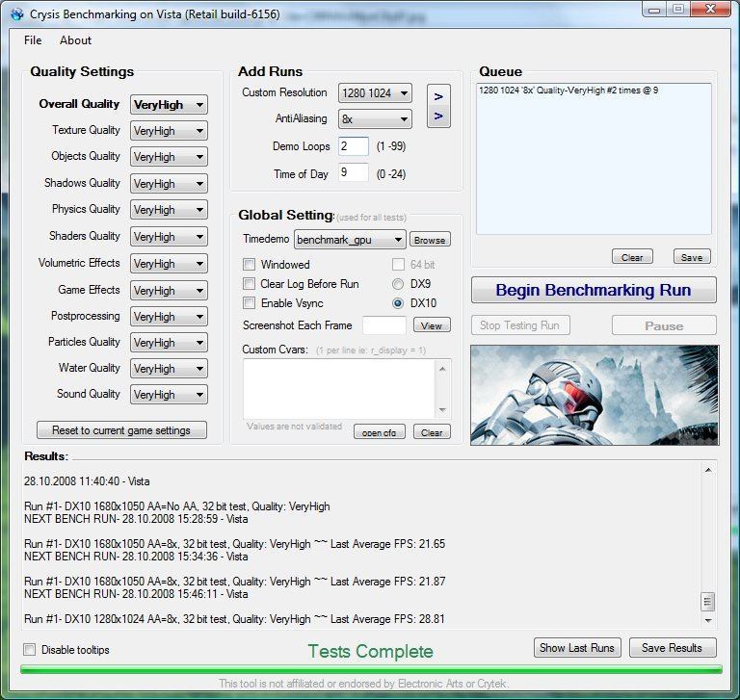This screenshot has width=740, height=700.
Task: Expand the Game Effects dropdown
Action: tap(169, 290)
